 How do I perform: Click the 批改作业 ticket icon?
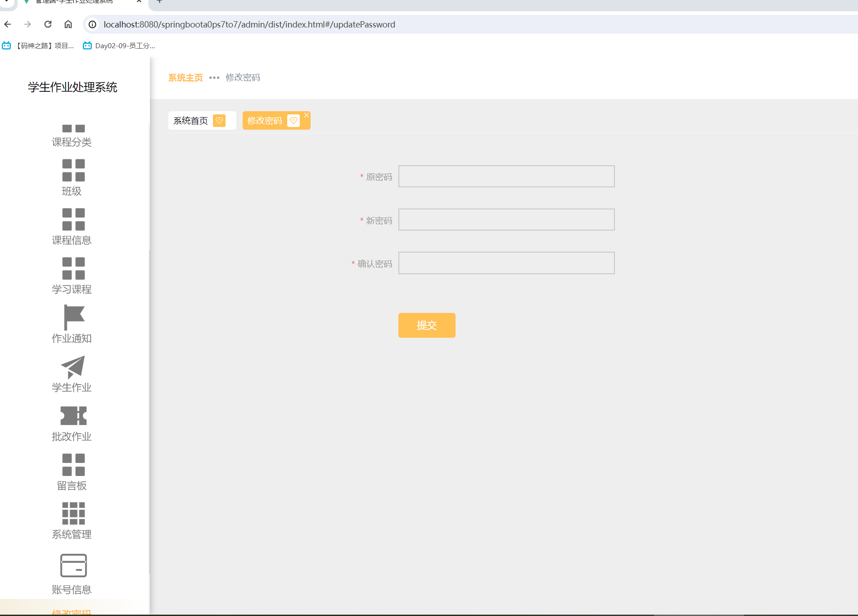73,416
